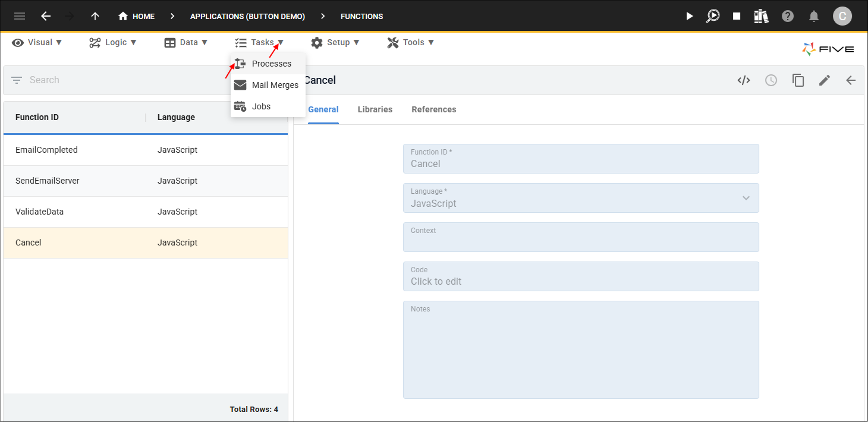Click the filter icon beside Search
Screen dimensions: 868x422
[17, 80]
